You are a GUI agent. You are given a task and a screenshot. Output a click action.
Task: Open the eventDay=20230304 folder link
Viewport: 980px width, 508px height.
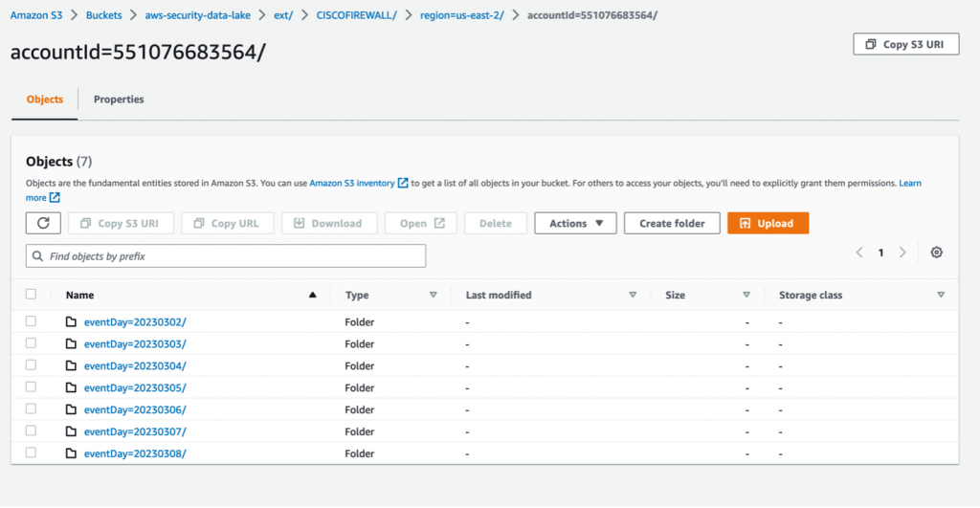(x=135, y=365)
